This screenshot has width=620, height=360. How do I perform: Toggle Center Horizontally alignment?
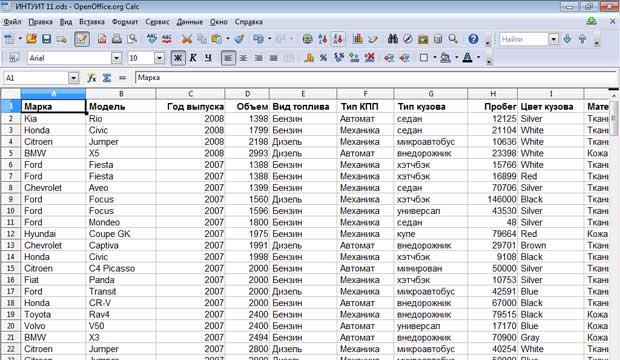pyautogui.click(x=244, y=58)
